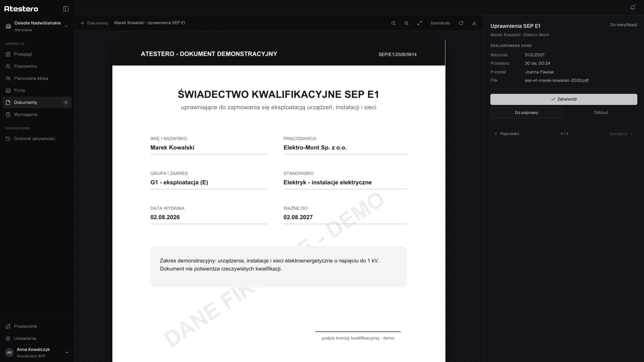The height and width of the screenshot is (362, 644).
Task: Click declared validity date 31.12.2027
Action: point(534,55)
